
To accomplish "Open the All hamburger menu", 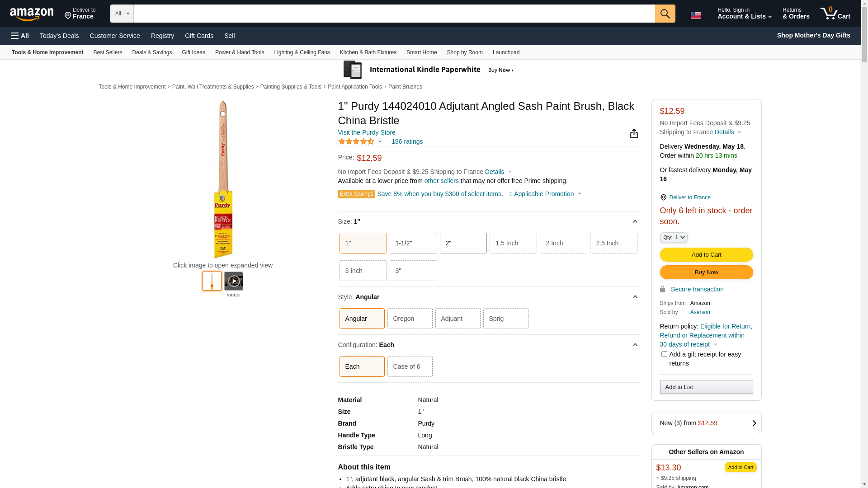I will (20, 36).
